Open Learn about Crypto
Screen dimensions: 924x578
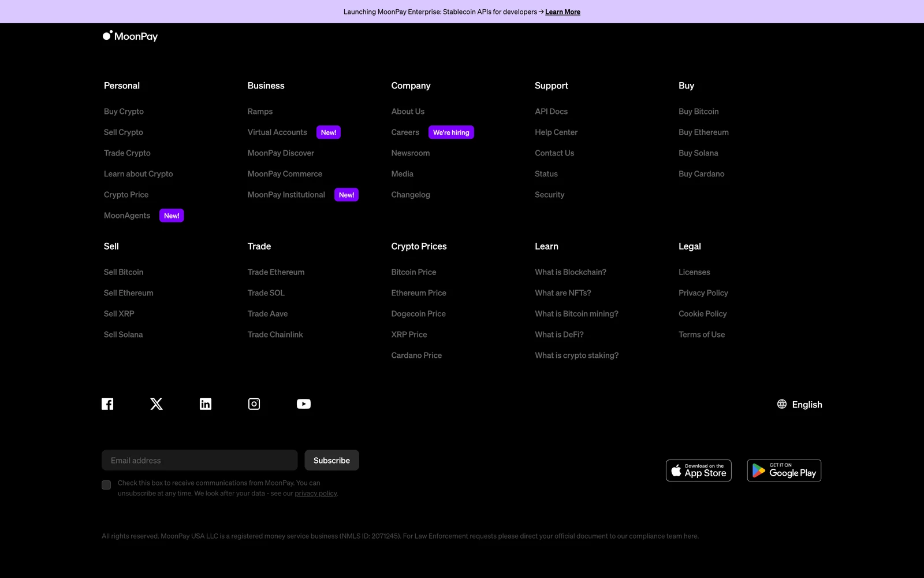(139, 174)
